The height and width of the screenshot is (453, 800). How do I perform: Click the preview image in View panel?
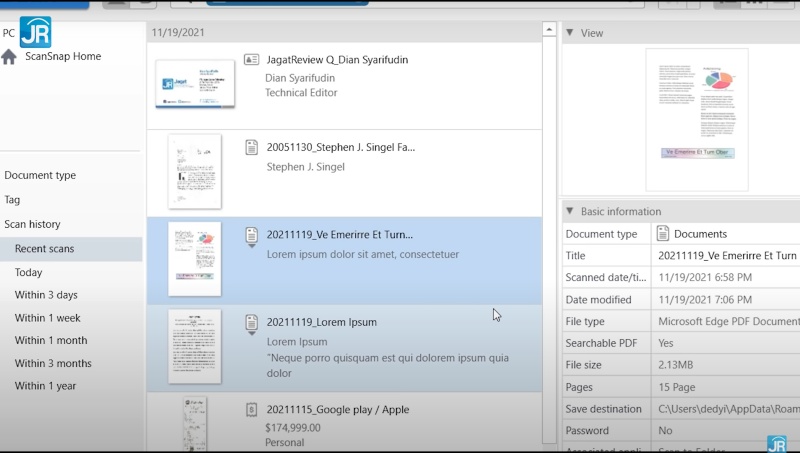pos(697,118)
